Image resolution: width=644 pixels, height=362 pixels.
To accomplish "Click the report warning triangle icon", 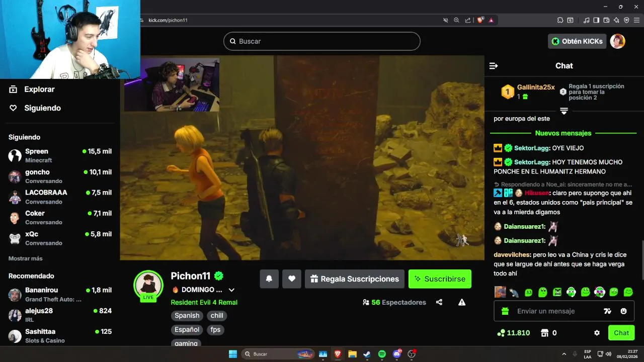I will [x=462, y=302].
